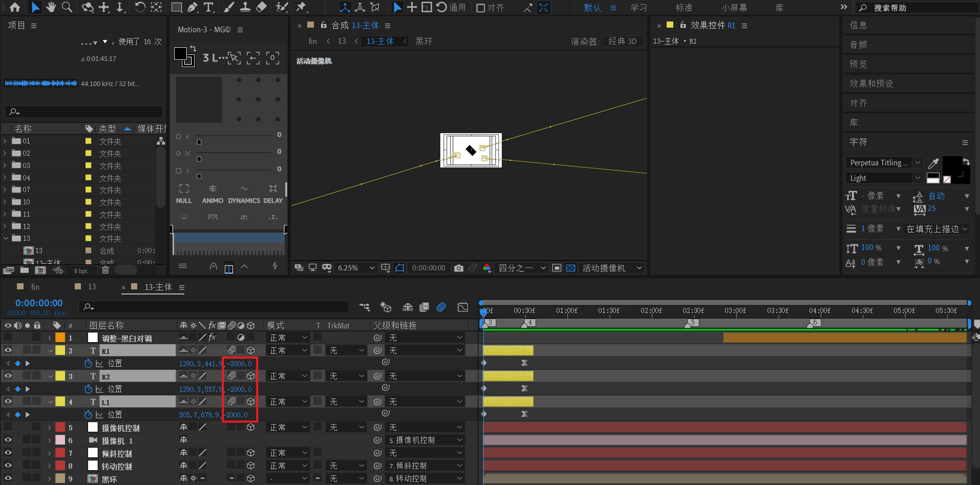This screenshot has width=980, height=485.
Task: Open blend mode dropdown for R1 layer
Action: click(x=288, y=350)
